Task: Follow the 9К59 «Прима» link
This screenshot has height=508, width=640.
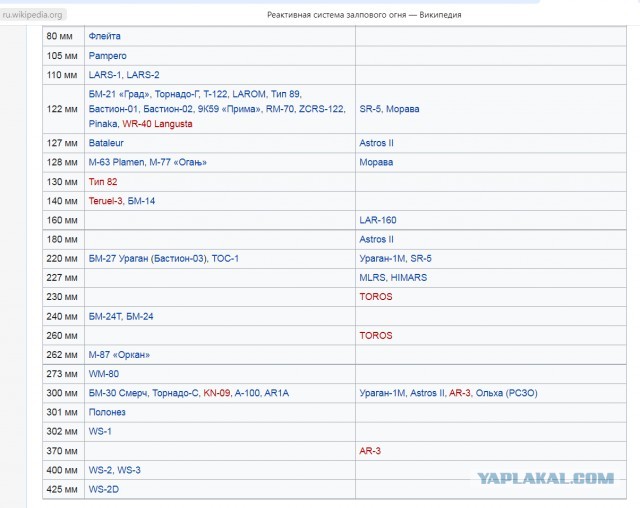Action: (x=229, y=109)
